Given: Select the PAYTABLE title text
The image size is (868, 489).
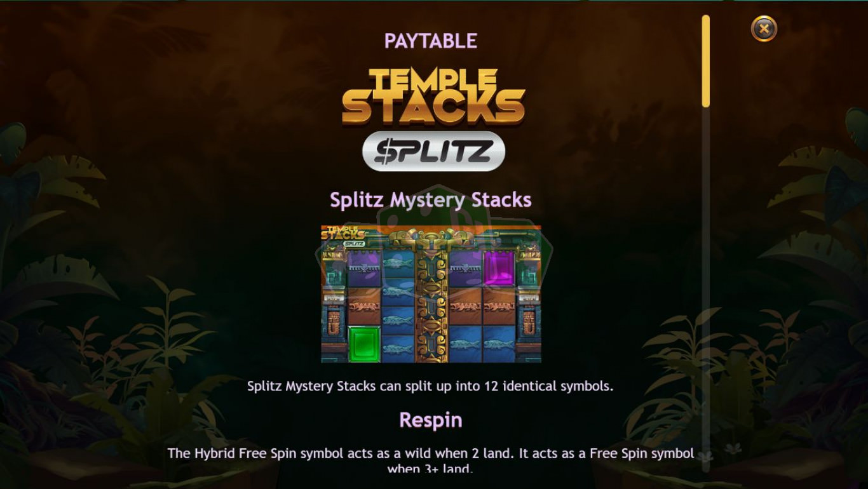Looking at the screenshot, I should click(x=431, y=41).
